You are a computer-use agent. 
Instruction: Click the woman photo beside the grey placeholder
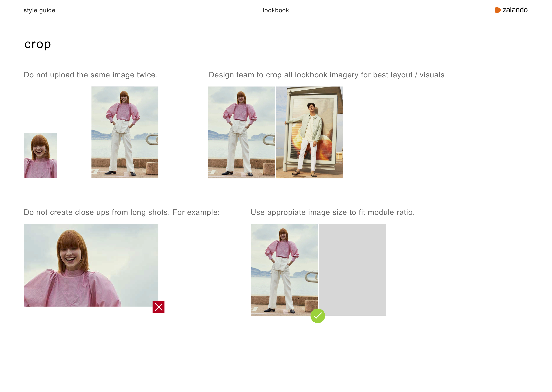284,270
